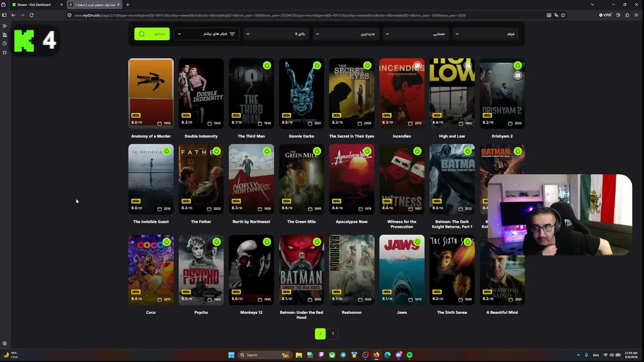644x362 pixels.
Task: Open the page translate icon
Action: click(556, 15)
